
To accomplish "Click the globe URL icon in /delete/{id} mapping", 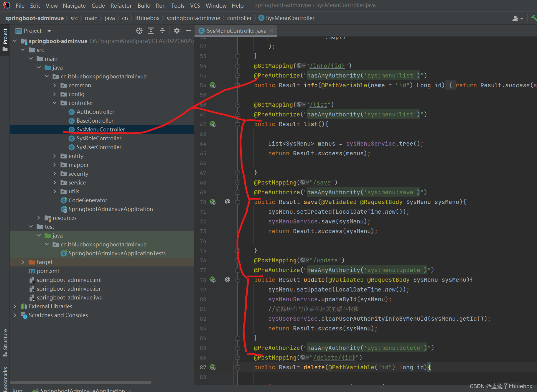I will point(304,358).
